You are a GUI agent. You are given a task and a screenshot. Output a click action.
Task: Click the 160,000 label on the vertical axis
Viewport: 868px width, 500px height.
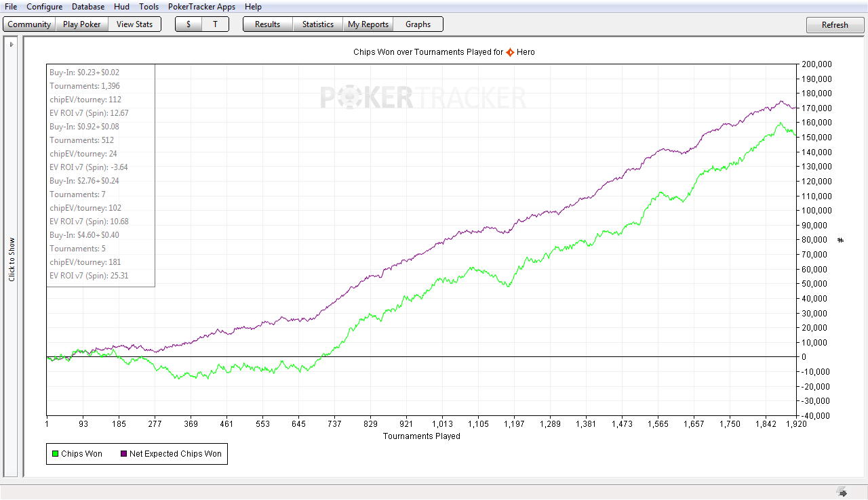point(816,123)
